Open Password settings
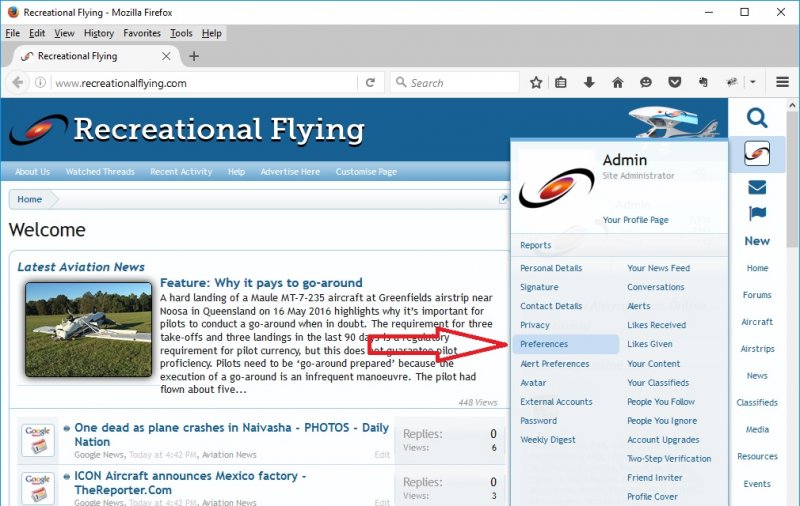 (538, 421)
